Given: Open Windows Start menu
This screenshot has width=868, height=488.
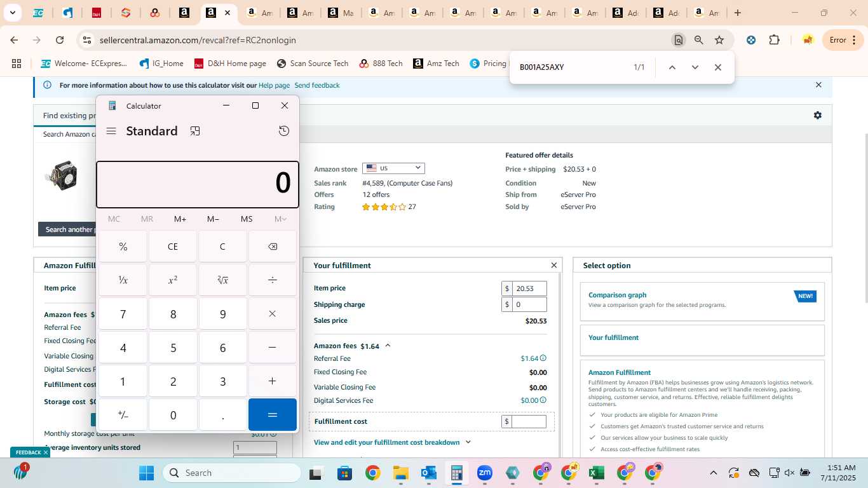Looking at the screenshot, I should tap(146, 473).
